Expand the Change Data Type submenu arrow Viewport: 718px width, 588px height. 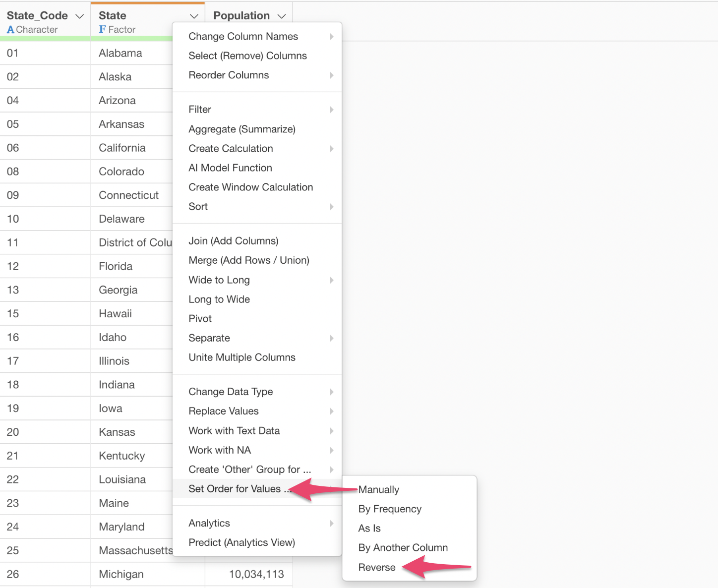click(331, 392)
